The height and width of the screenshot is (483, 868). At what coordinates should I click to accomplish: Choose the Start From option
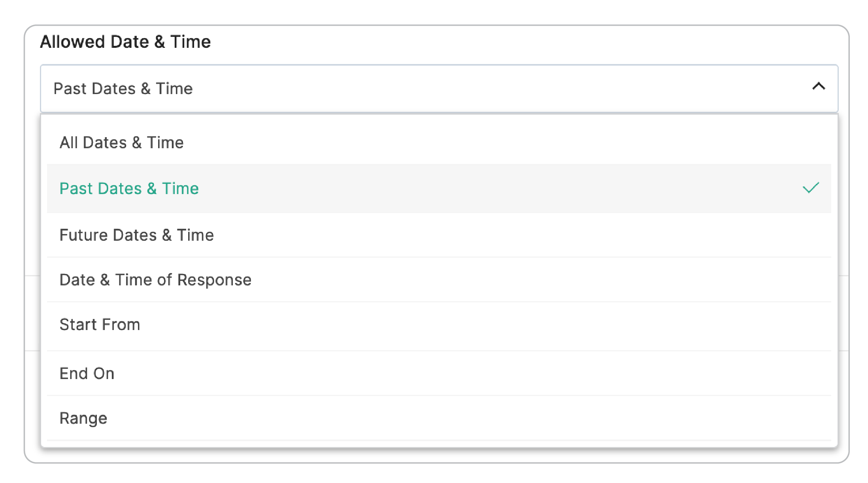pyautogui.click(x=100, y=325)
